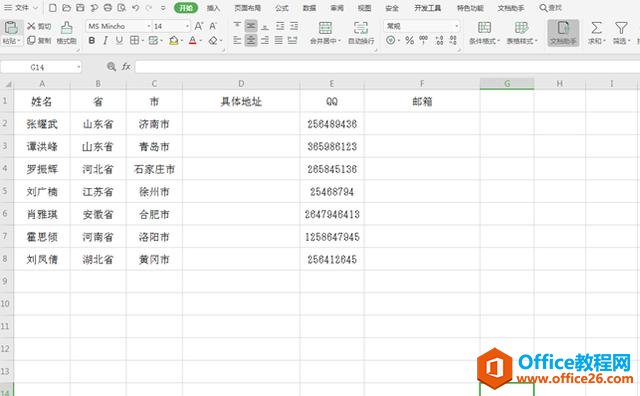Viewport: 640px width, 396px height.
Task: Click the decrease indent icon
Action: (280, 26)
